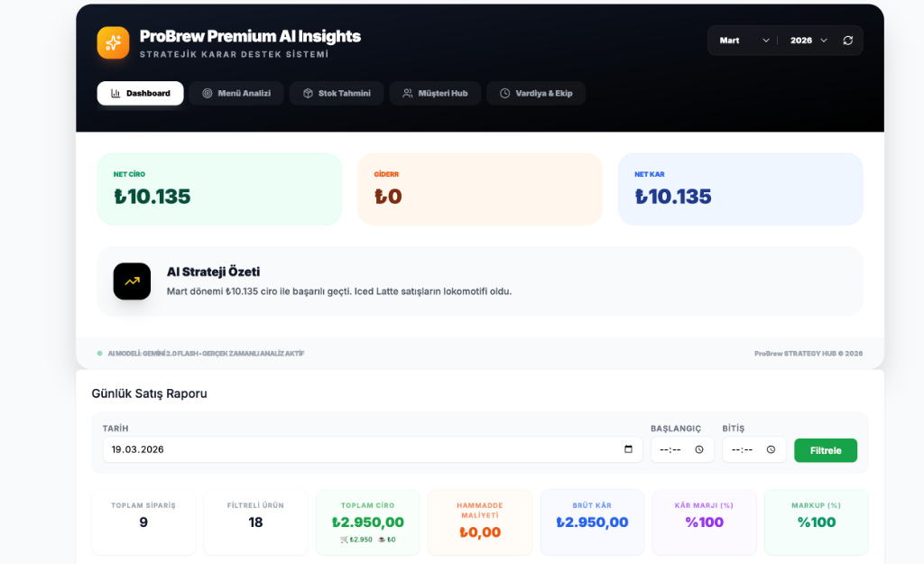924x564 pixels.
Task: Open the Menü Analizi tab
Action: (x=236, y=93)
